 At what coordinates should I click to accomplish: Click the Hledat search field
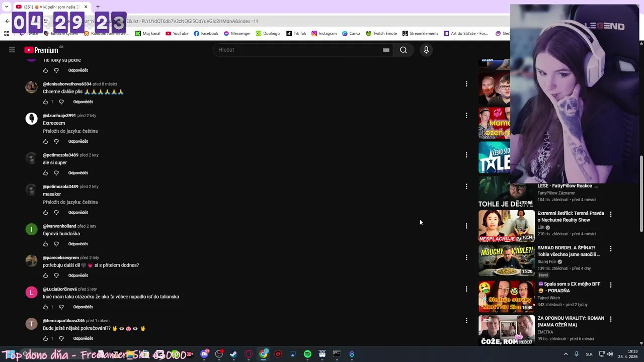[x=297, y=50]
